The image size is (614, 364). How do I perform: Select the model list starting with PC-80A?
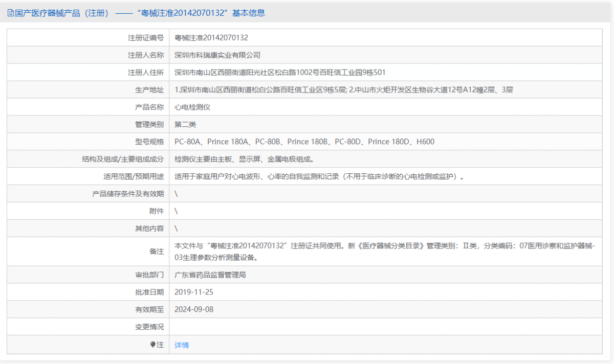tap(304, 142)
